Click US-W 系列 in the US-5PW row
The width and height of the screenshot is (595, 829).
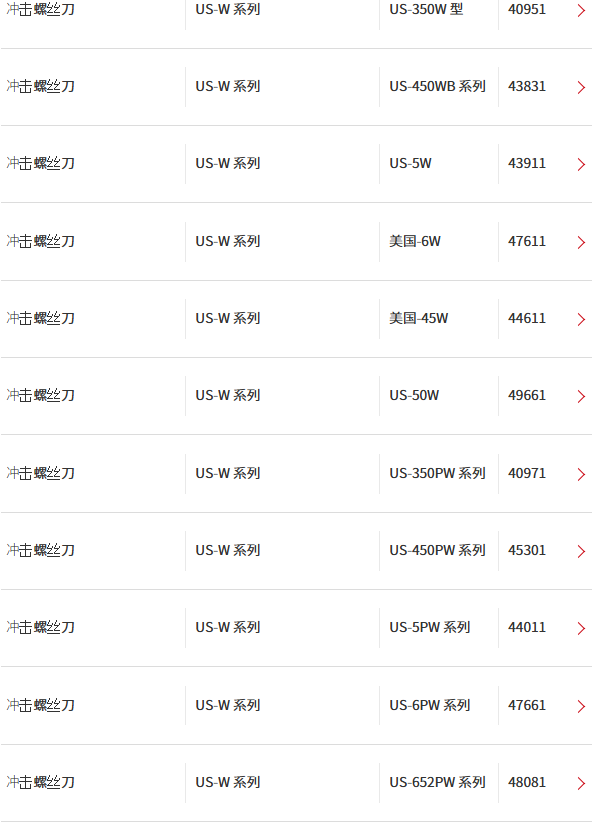(x=228, y=628)
